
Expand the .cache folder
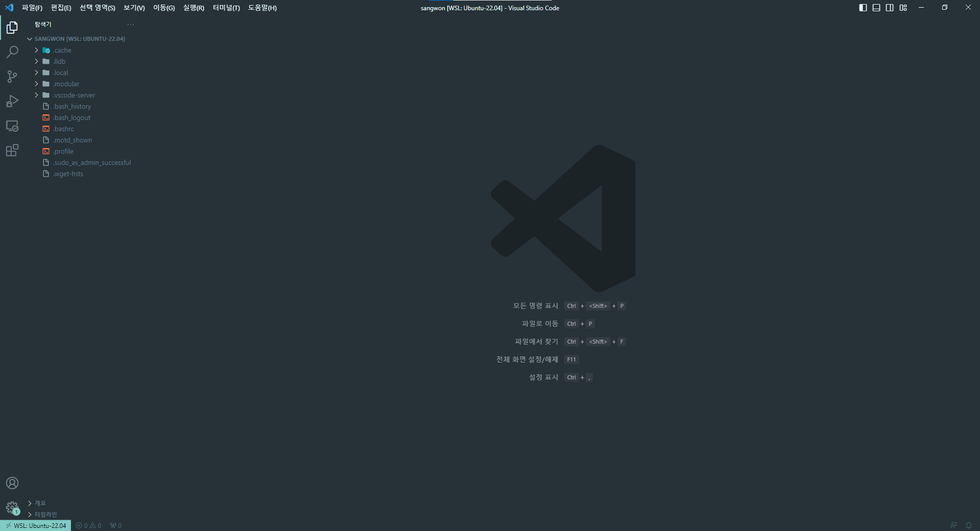click(x=82, y=50)
